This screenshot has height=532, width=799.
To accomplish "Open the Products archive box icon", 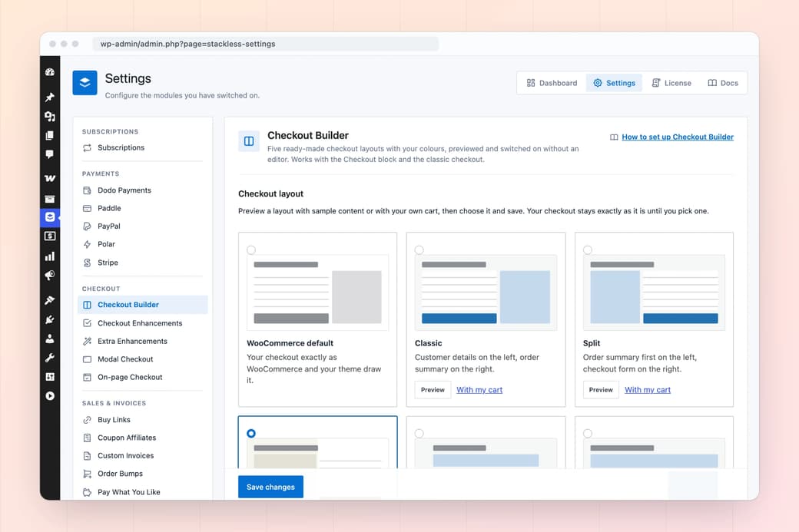I will pos(49,199).
